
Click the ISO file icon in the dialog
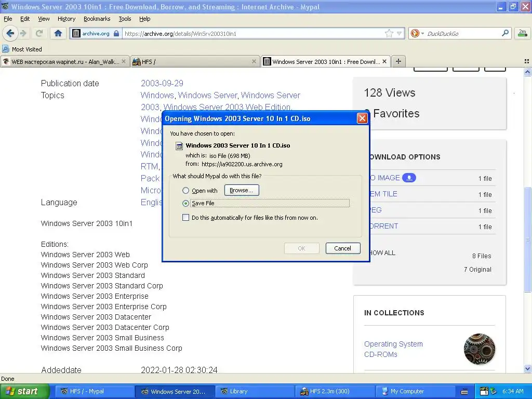tap(179, 146)
